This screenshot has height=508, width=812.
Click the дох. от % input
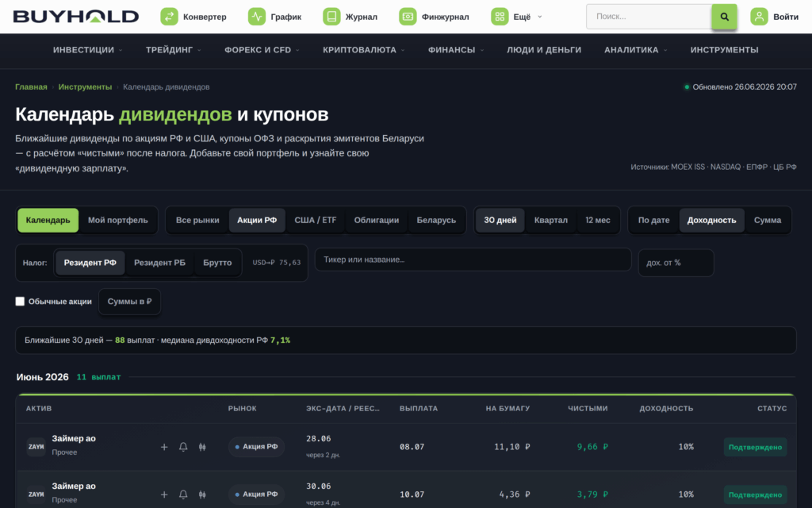click(x=676, y=263)
